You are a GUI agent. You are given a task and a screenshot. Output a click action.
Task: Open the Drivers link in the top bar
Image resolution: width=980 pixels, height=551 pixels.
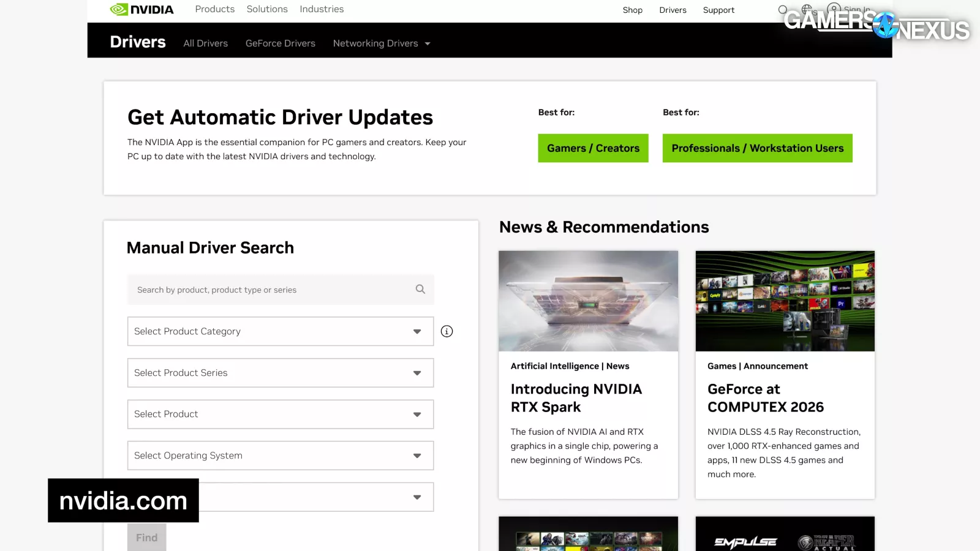[x=673, y=10]
